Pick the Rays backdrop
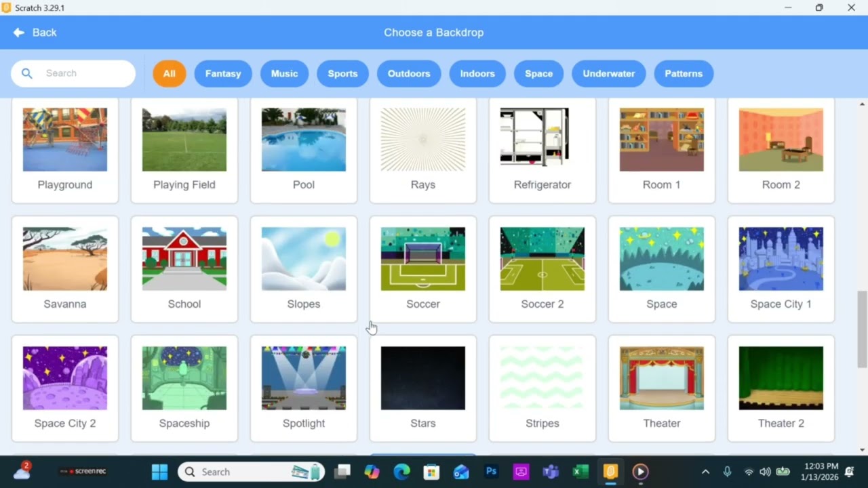868x488 pixels. point(423,150)
